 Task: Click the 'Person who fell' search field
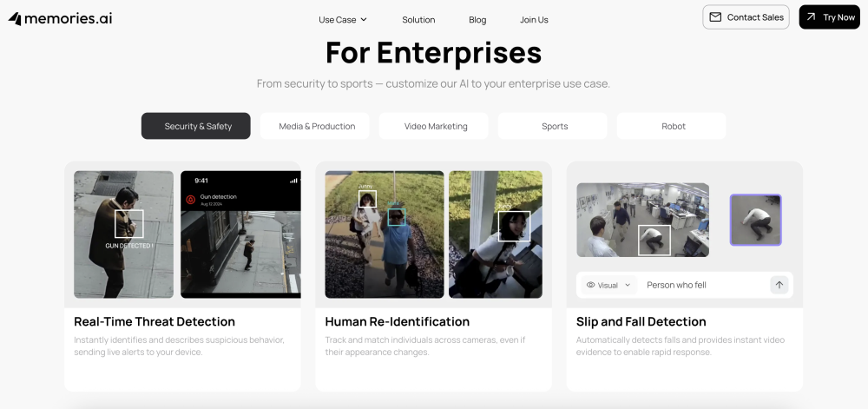tap(703, 285)
